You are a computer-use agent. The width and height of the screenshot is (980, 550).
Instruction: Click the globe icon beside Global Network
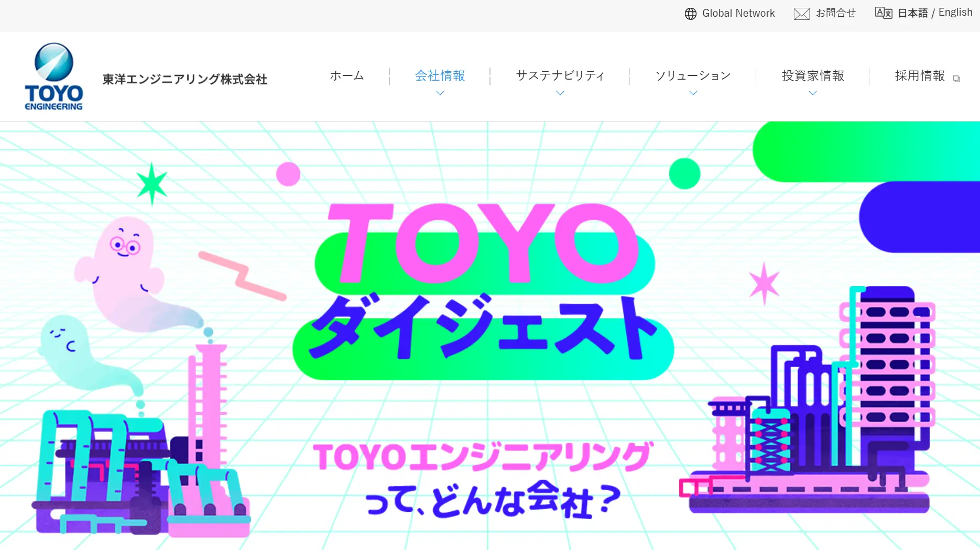[691, 14]
